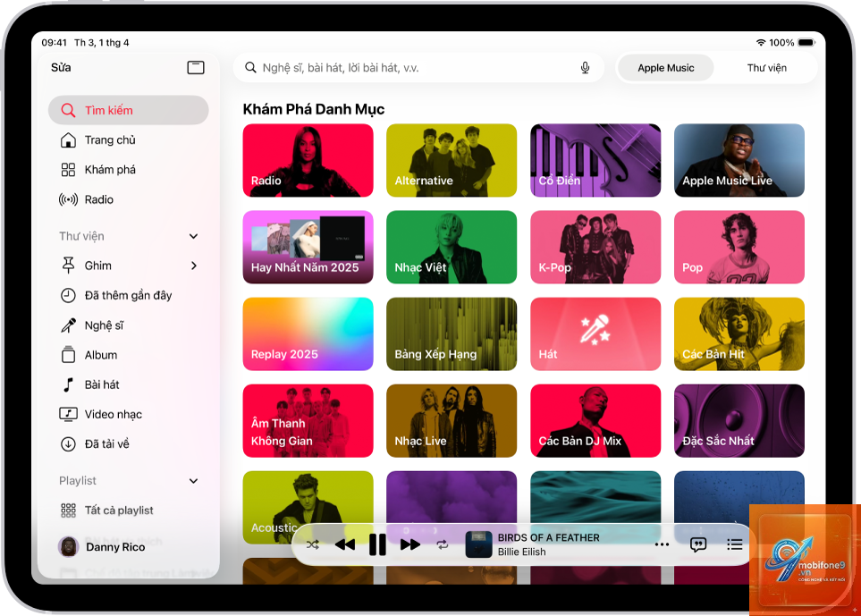Open the Pop category tile

[739, 247]
